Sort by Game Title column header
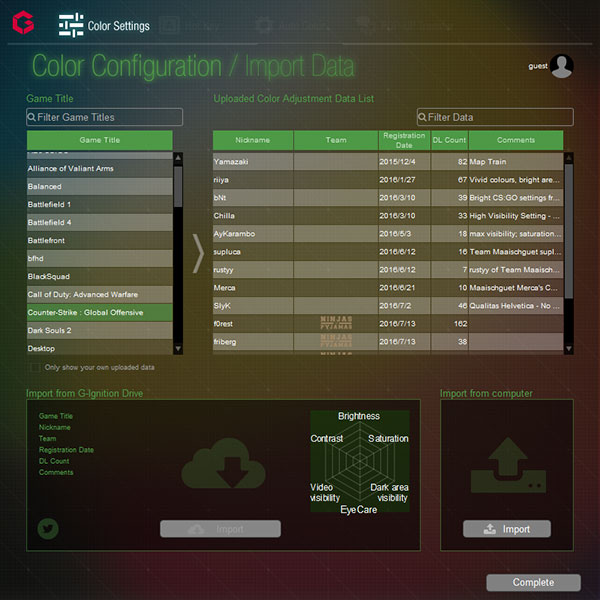Viewport: 600px width, 600px height. coord(100,140)
